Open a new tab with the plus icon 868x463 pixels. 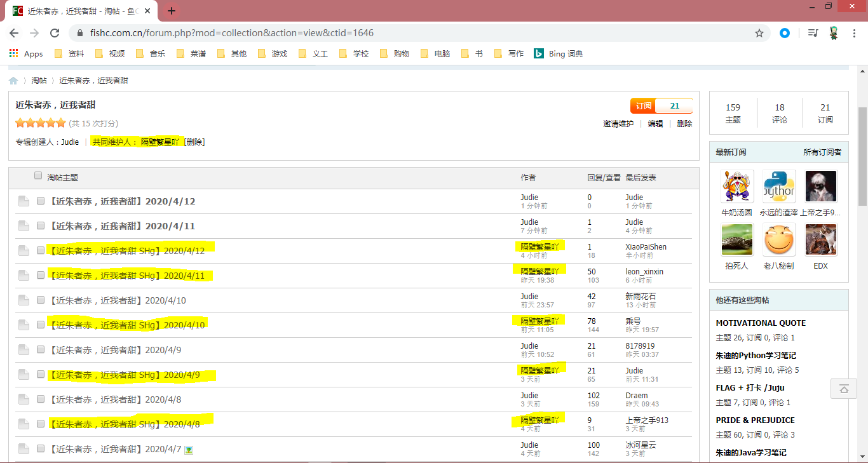click(x=172, y=11)
